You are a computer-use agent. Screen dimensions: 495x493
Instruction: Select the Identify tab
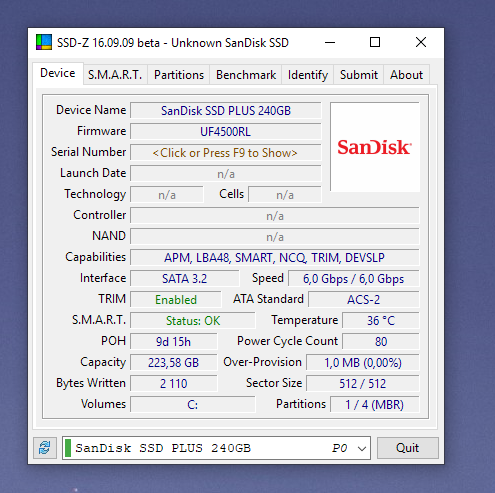point(308,75)
